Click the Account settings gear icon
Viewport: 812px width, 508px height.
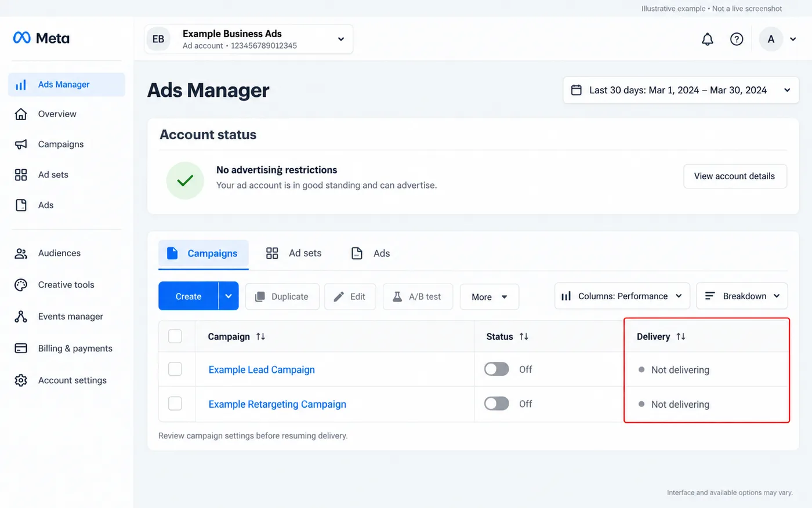[21, 380]
